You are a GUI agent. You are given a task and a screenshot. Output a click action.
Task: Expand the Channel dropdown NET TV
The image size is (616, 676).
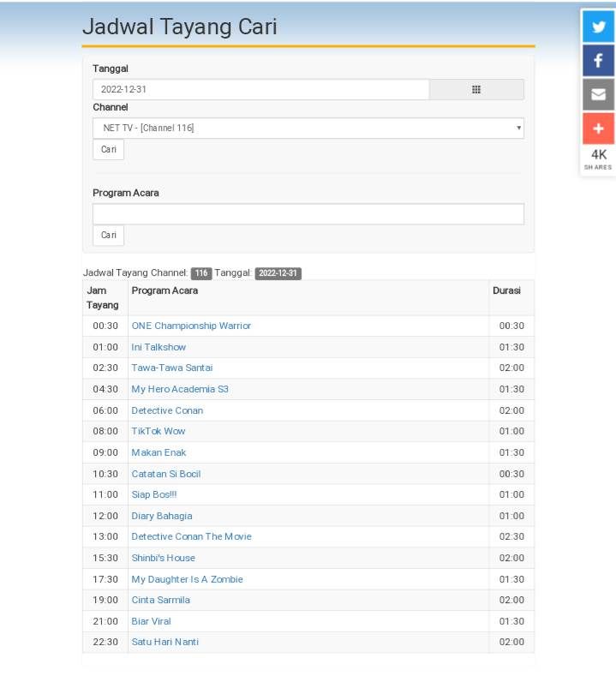click(x=308, y=128)
